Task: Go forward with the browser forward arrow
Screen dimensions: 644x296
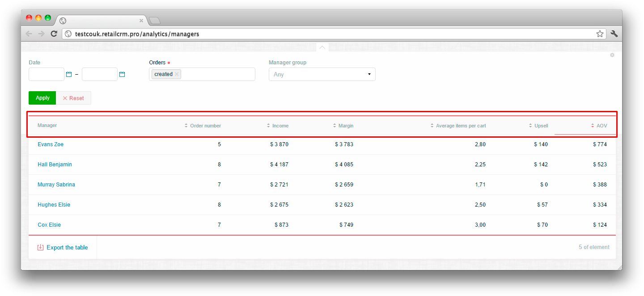Action: click(x=41, y=34)
